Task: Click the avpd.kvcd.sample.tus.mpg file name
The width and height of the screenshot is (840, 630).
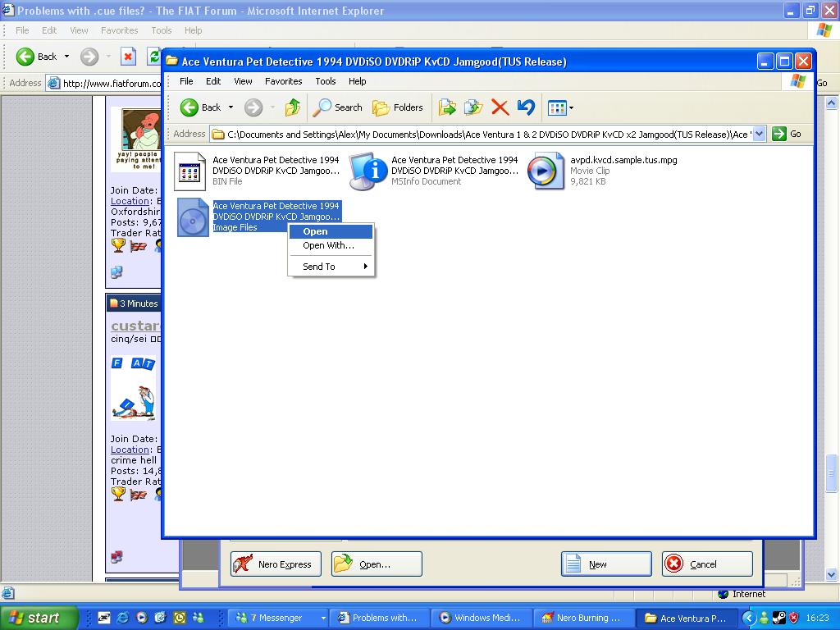Action: (x=623, y=160)
